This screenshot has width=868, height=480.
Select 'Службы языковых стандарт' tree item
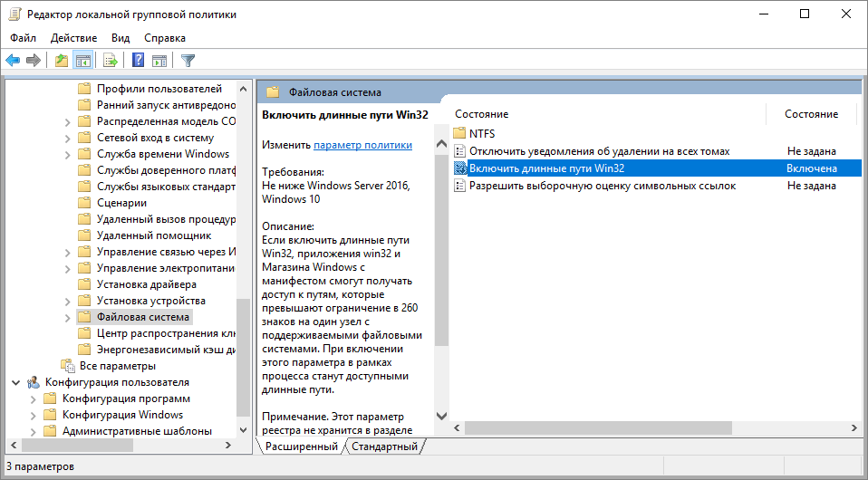click(166, 186)
